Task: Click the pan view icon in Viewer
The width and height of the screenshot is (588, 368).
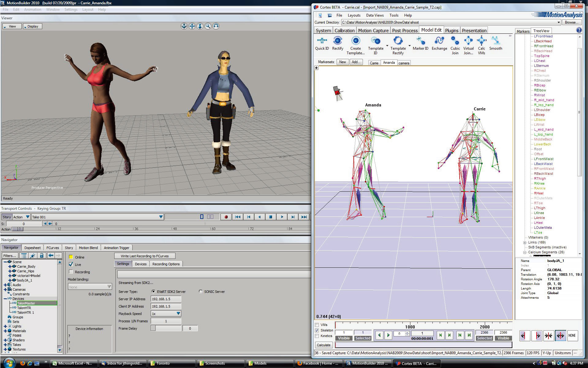Action: coord(192,26)
